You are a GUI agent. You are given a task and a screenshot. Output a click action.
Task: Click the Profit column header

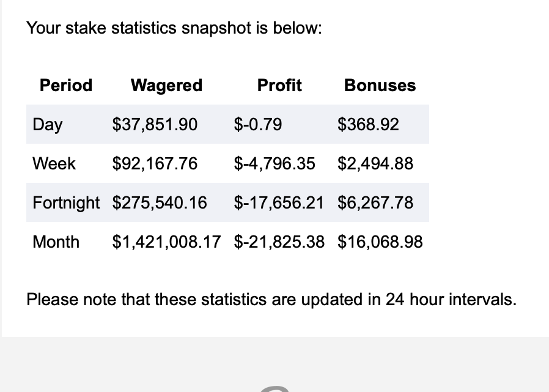[x=279, y=85]
